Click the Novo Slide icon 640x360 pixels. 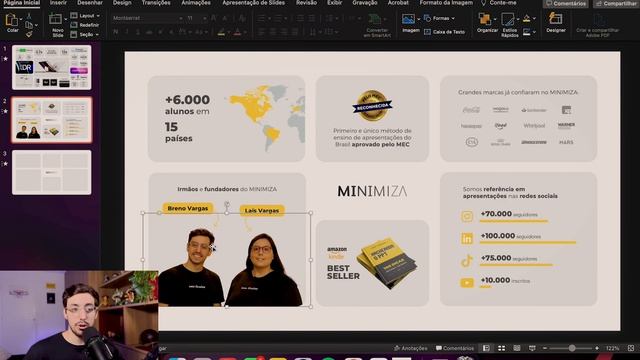point(55,19)
